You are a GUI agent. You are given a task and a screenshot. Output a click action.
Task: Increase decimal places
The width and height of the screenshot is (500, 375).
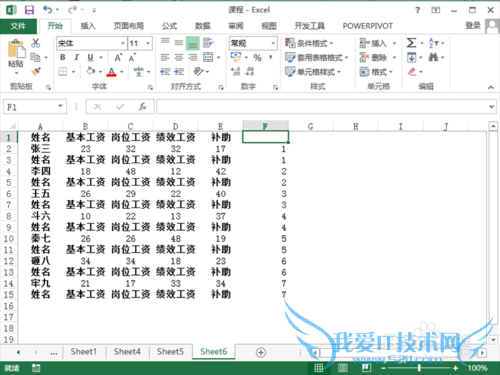pos(236,71)
